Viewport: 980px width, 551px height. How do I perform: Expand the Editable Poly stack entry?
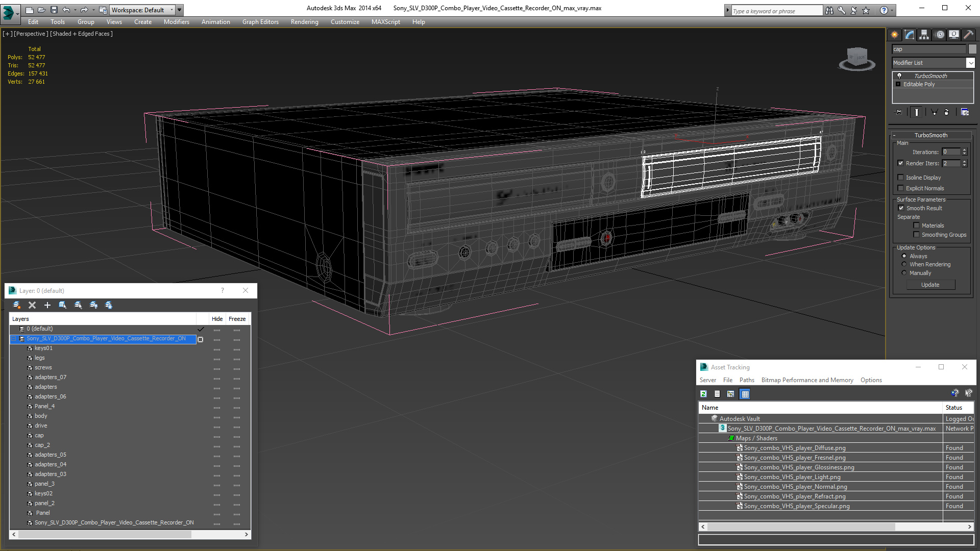coord(898,84)
